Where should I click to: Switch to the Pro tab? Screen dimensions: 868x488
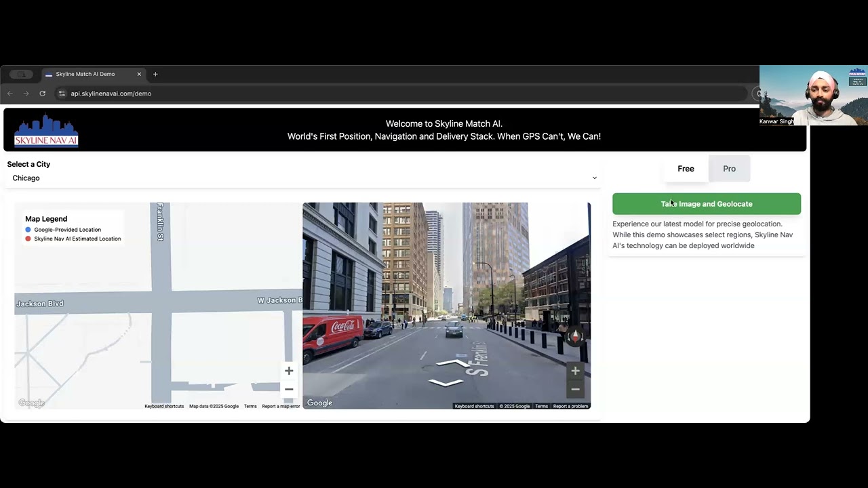click(x=729, y=169)
